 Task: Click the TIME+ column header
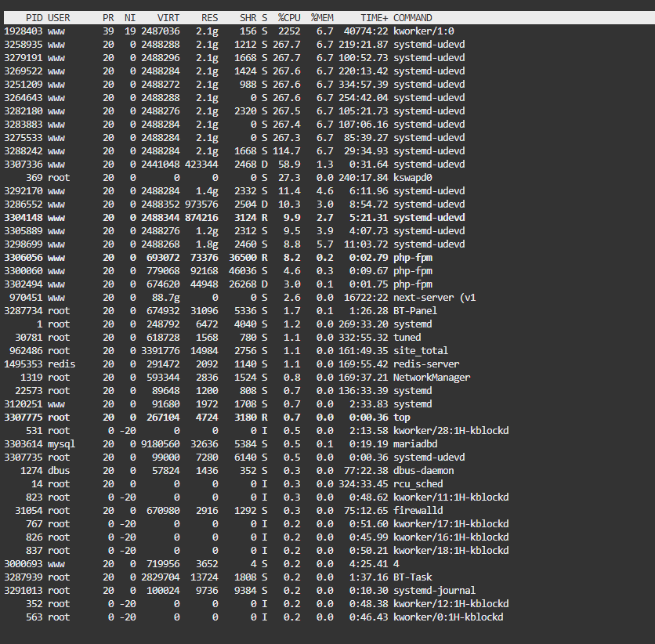[x=374, y=18]
